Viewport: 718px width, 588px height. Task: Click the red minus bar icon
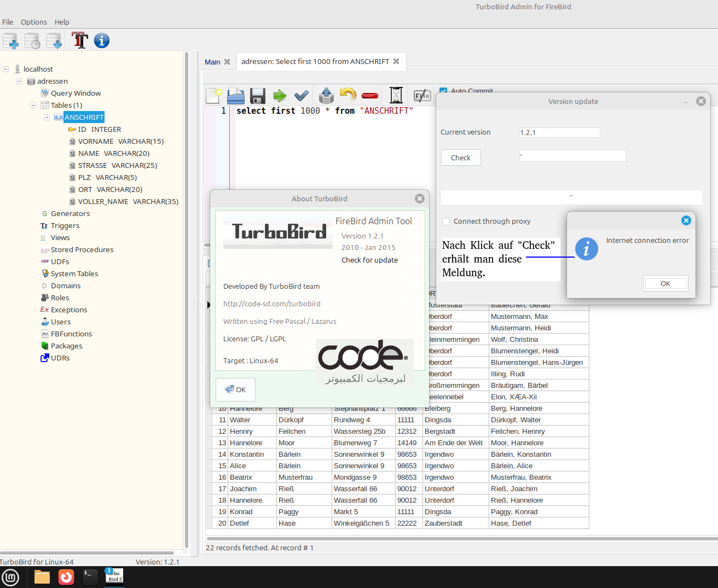(370, 96)
